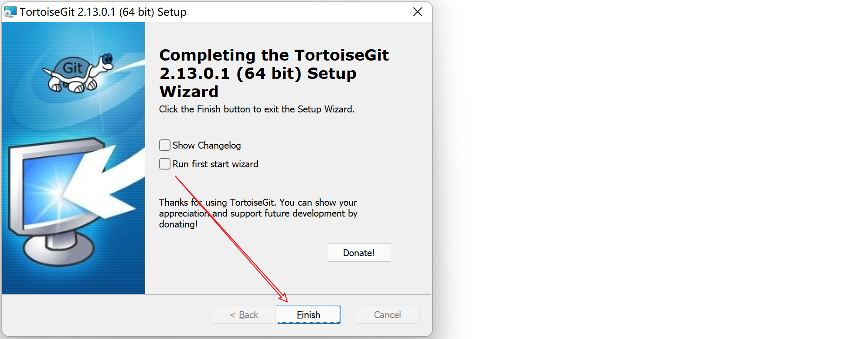
Task: Click the blank footer area left of Back
Action: tap(105, 315)
